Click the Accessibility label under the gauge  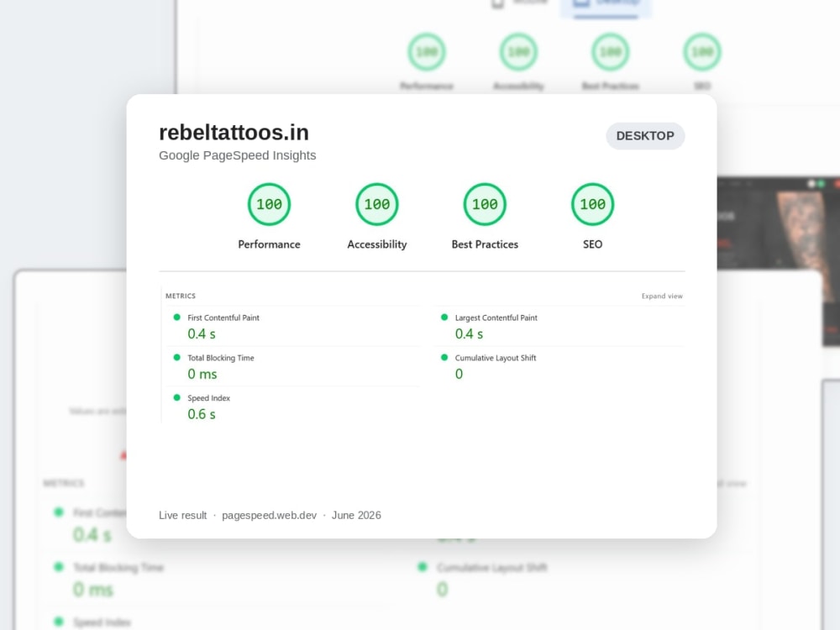pyautogui.click(x=377, y=244)
